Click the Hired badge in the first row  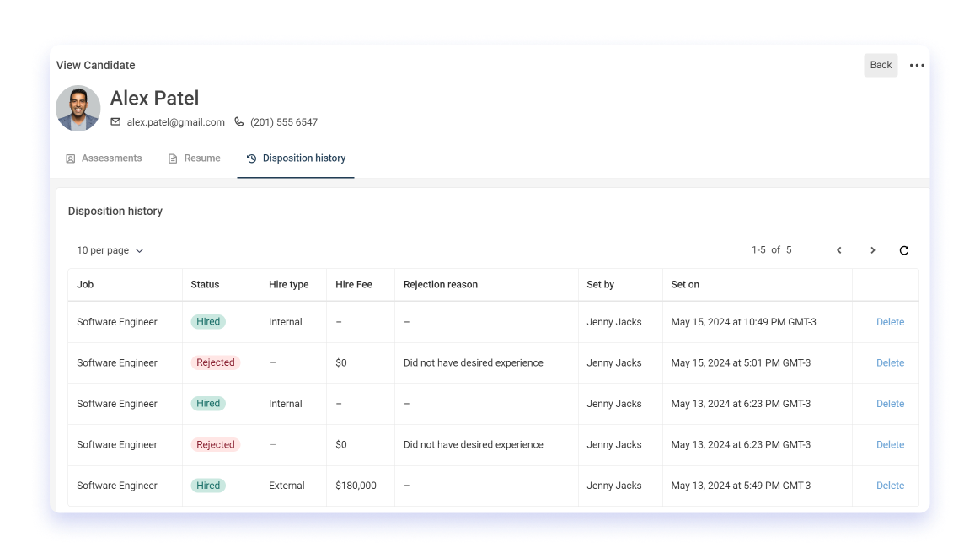pos(208,322)
